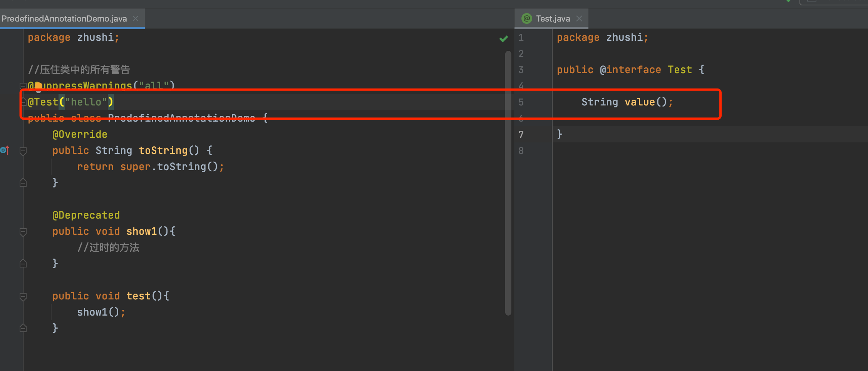Click "package zhushi;" in left editor
The width and height of the screenshot is (868, 371).
click(x=74, y=37)
